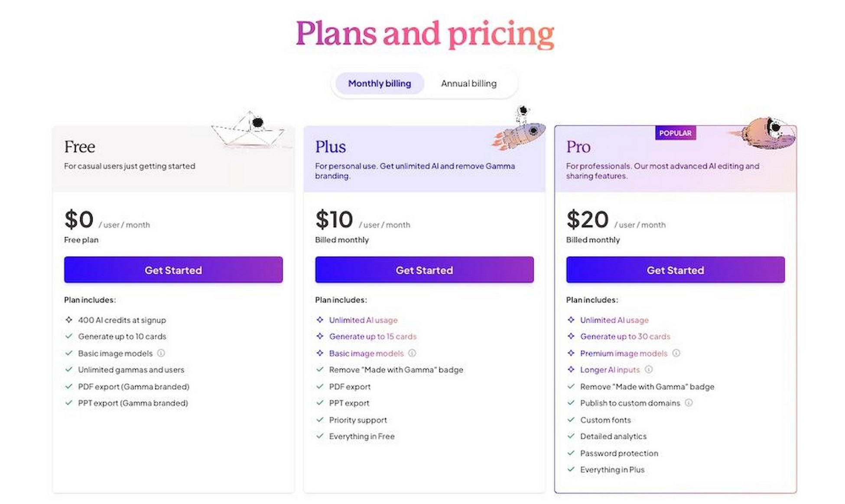Click the Plans and pricing heading
The width and height of the screenshot is (845, 504).
(x=425, y=33)
